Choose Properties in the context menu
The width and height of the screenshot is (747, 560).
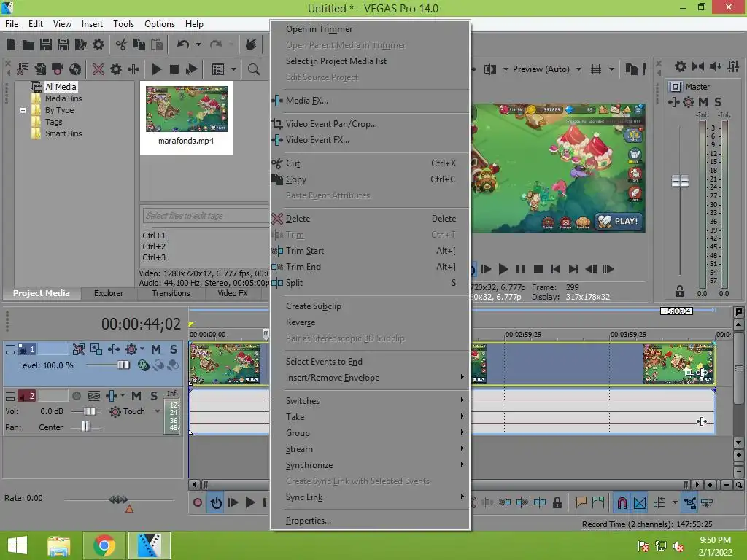370,521
